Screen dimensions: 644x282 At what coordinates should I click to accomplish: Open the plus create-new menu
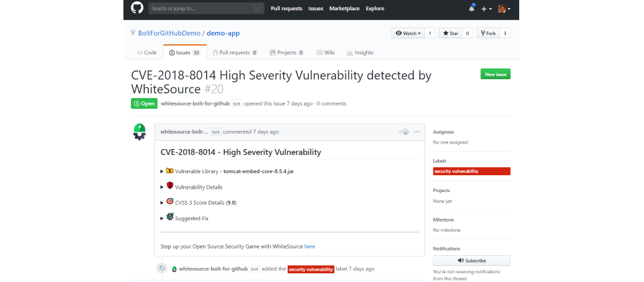click(x=487, y=9)
